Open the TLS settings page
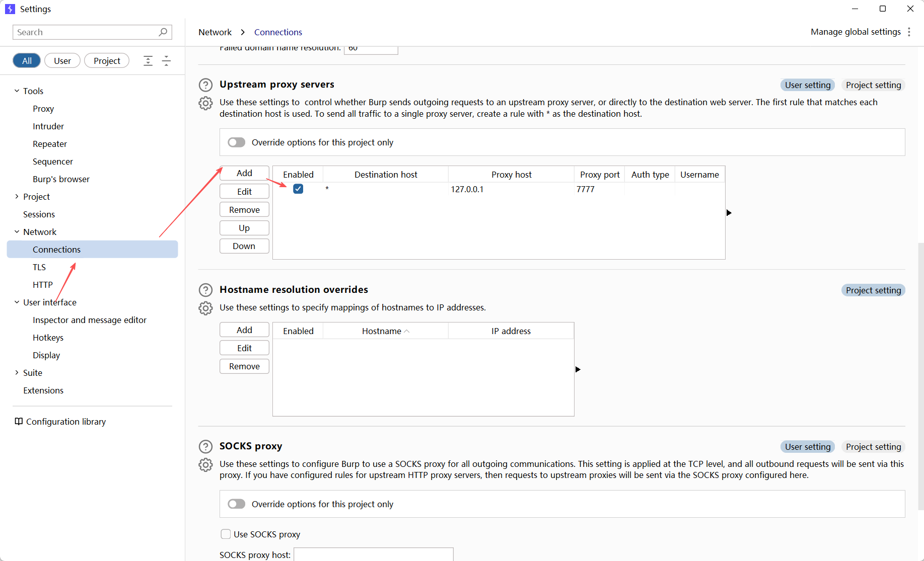The height and width of the screenshot is (561, 924). point(39,267)
